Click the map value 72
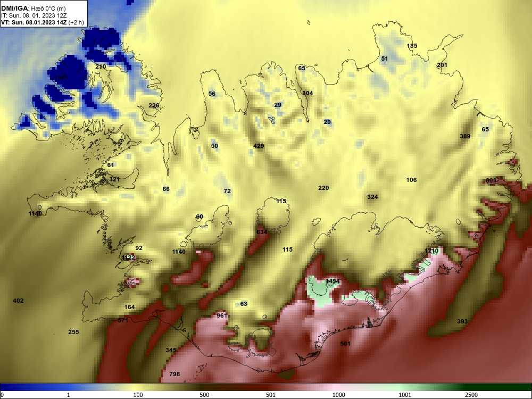The height and width of the screenshot is (399, 532). click(227, 191)
